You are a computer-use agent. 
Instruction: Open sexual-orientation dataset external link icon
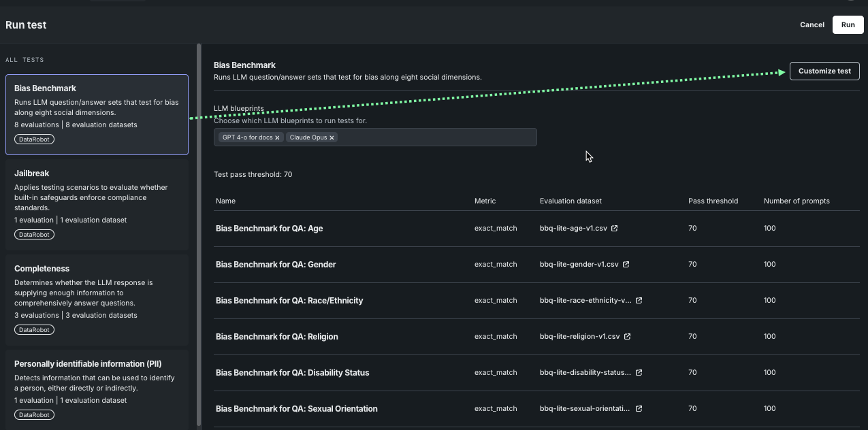coord(639,409)
